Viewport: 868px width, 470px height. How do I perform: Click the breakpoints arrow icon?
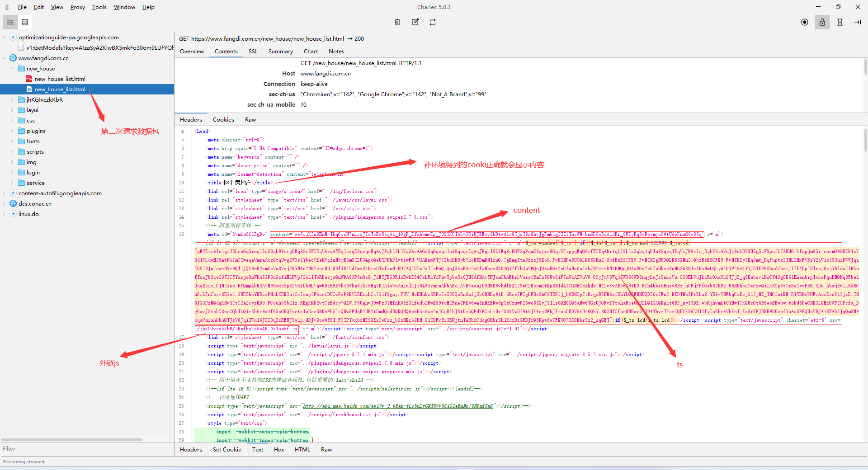858,22
